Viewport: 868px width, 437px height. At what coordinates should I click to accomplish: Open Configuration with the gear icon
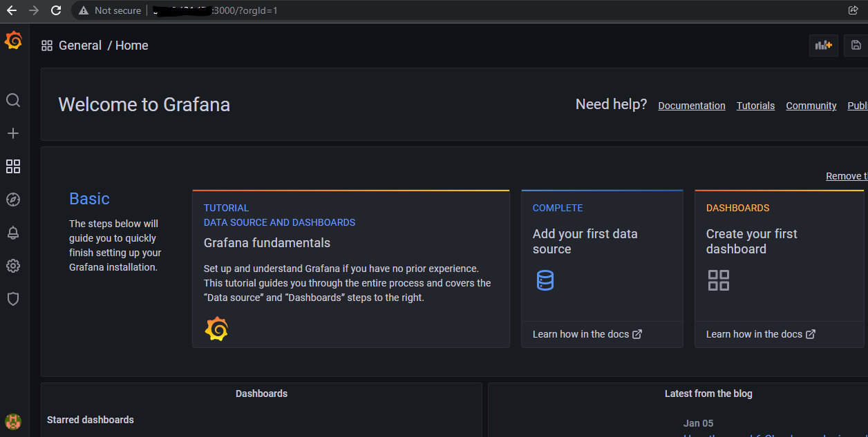click(x=13, y=266)
